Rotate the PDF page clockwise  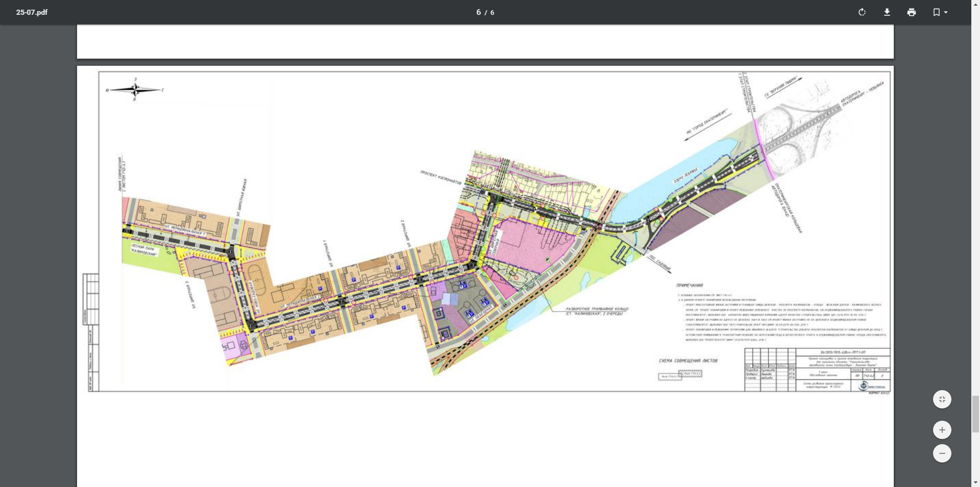click(862, 12)
